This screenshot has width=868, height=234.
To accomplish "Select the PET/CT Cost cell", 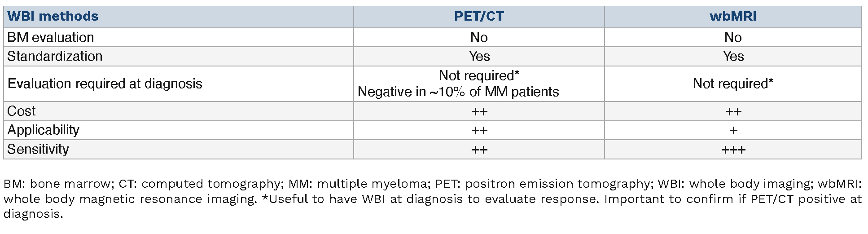I will (479, 111).
